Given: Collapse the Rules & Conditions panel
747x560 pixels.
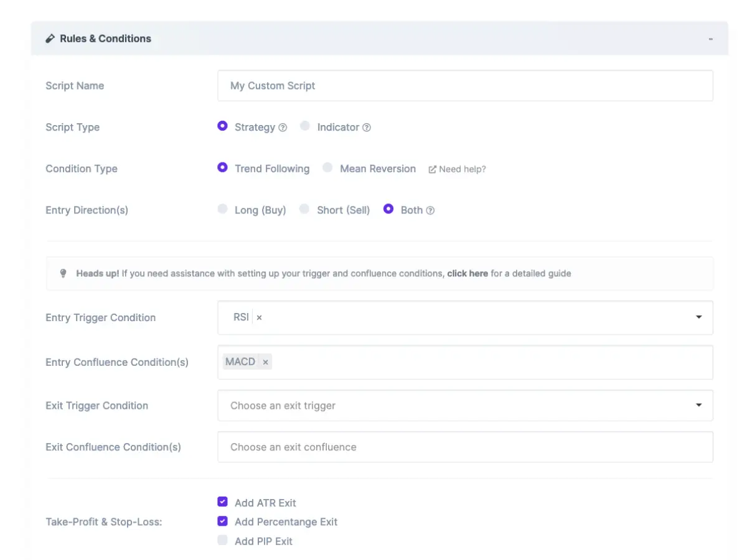Looking at the screenshot, I should 710,39.
